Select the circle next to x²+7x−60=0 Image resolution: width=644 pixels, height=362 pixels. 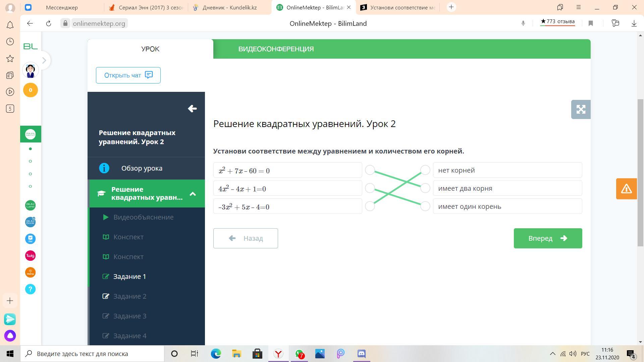point(370,170)
